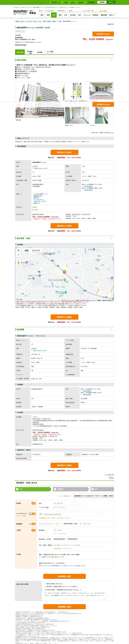129x644 pixels.
Task: Click the Street View pegman icon
Action: click(x=18, y=263)
